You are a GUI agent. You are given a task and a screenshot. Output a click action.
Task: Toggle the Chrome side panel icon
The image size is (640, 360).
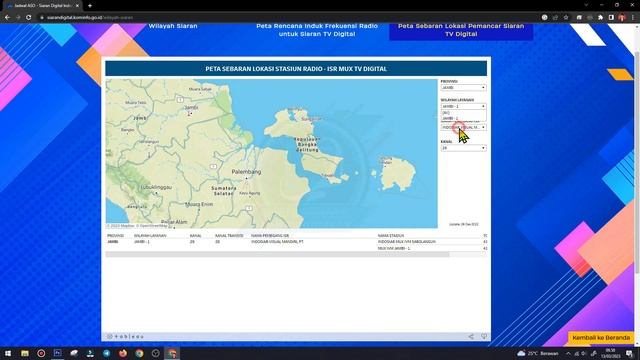coord(611,18)
